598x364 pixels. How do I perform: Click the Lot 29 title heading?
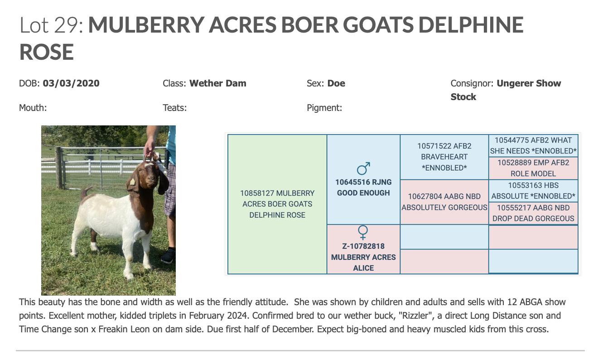[271, 38]
